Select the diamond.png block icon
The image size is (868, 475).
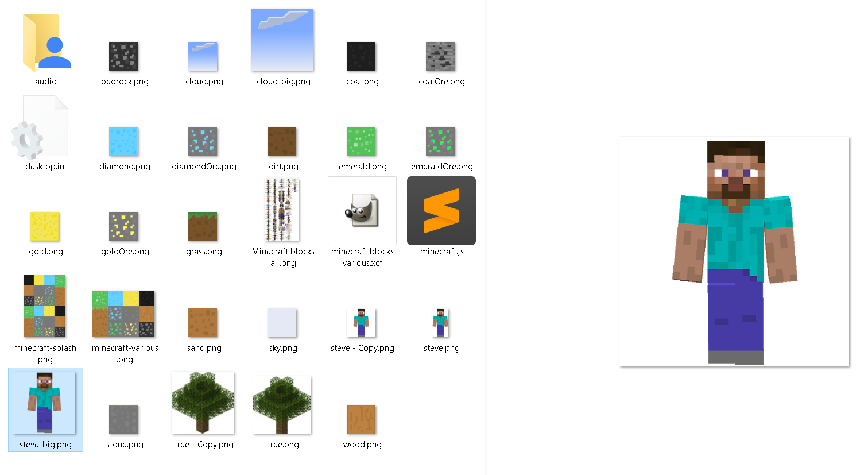point(123,141)
